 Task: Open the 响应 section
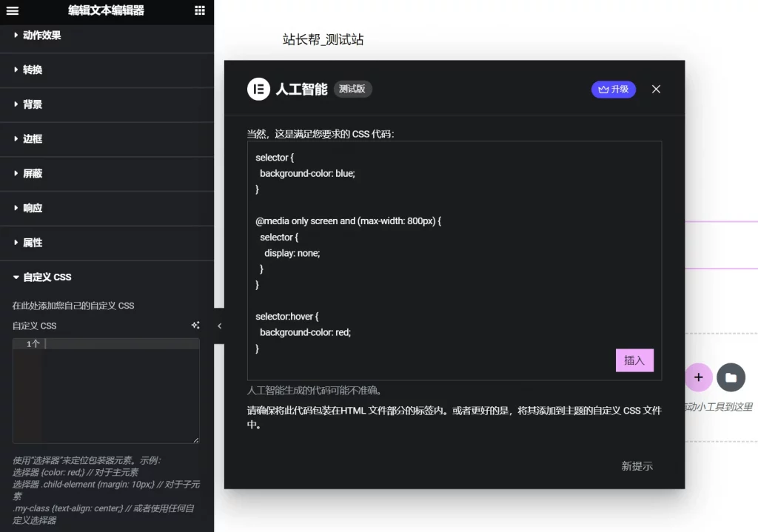[x=33, y=208]
